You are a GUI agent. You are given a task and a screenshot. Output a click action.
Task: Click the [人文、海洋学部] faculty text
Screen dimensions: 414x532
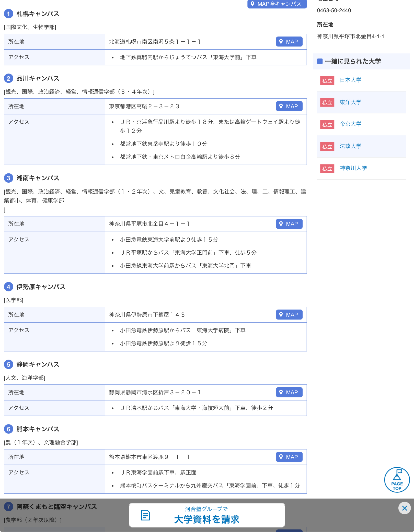pyautogui.click(x=25, y=378)
